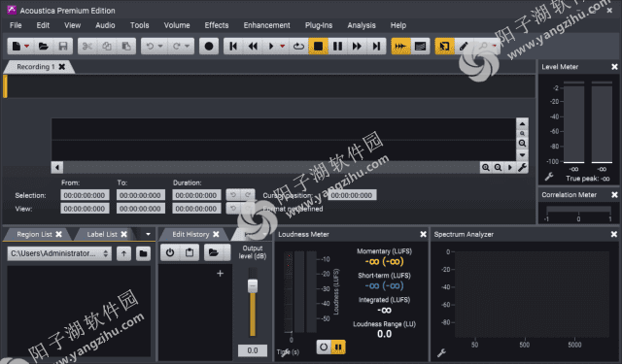Viewport: 622px width, 364px height.
Task: Open the Enhancement menu
Action: click(266, 25)
